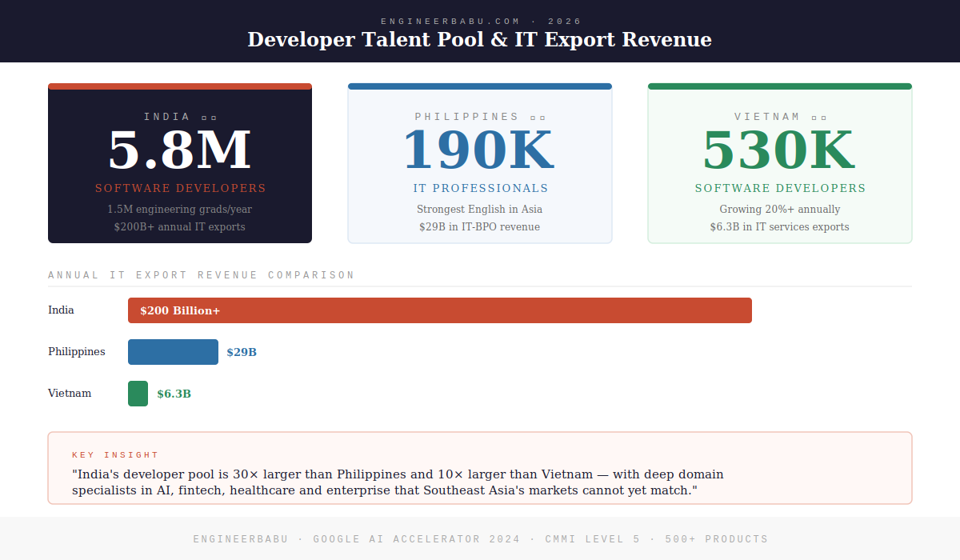Click the red India "$200 Billion+" bar
The height and width of the screenshot is (560, 960).
(x=440, y=310)
